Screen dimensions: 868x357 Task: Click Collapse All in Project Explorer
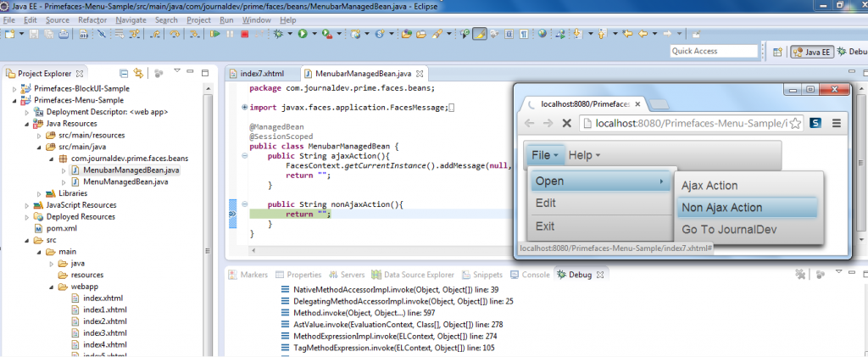coord(124,73)
